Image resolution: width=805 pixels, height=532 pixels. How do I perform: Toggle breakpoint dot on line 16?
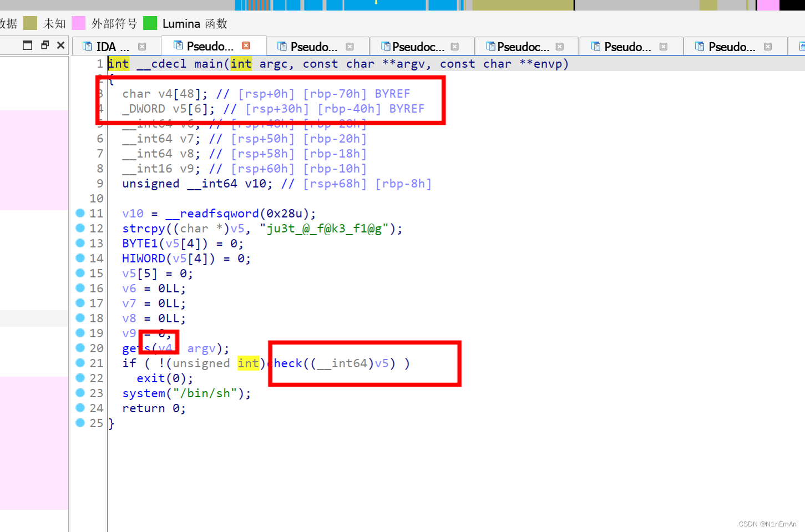click(80, 288)
